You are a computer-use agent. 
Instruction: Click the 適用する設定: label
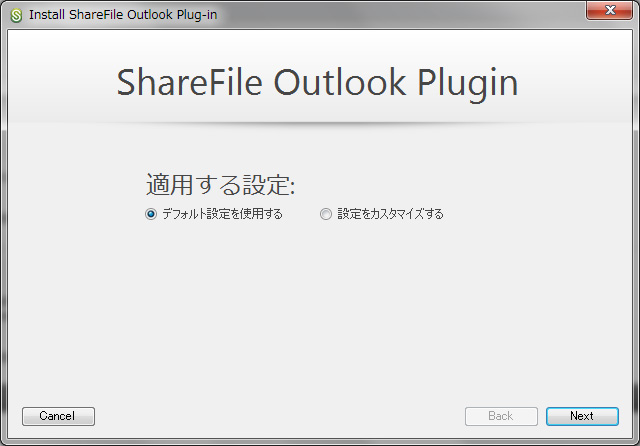[220, 185]
